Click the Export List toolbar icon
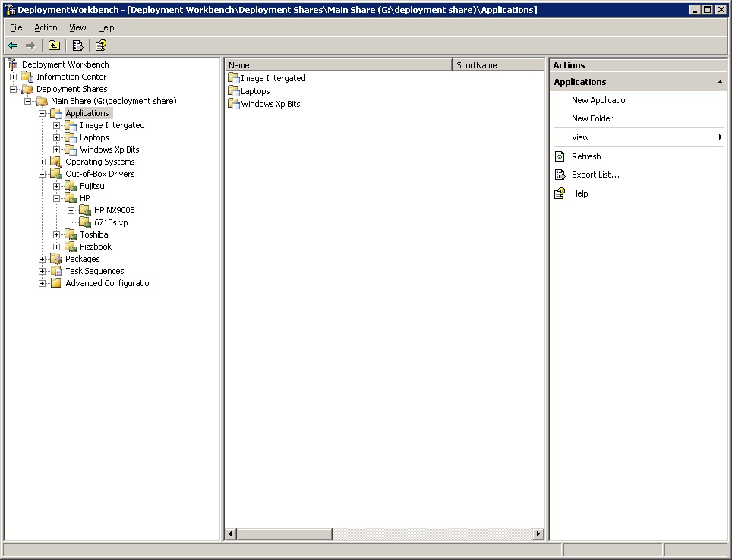The height and width of the screenshot is (560, 732). click(x=77, y=45)
